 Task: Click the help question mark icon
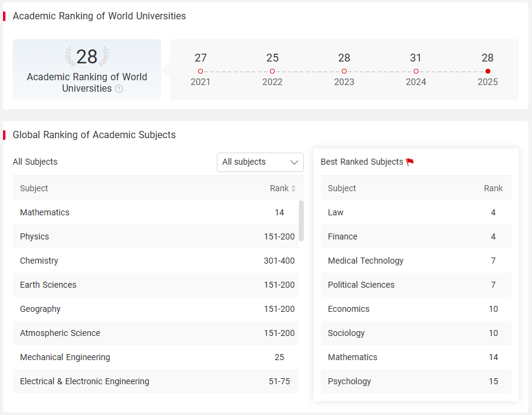click(119, 89)
